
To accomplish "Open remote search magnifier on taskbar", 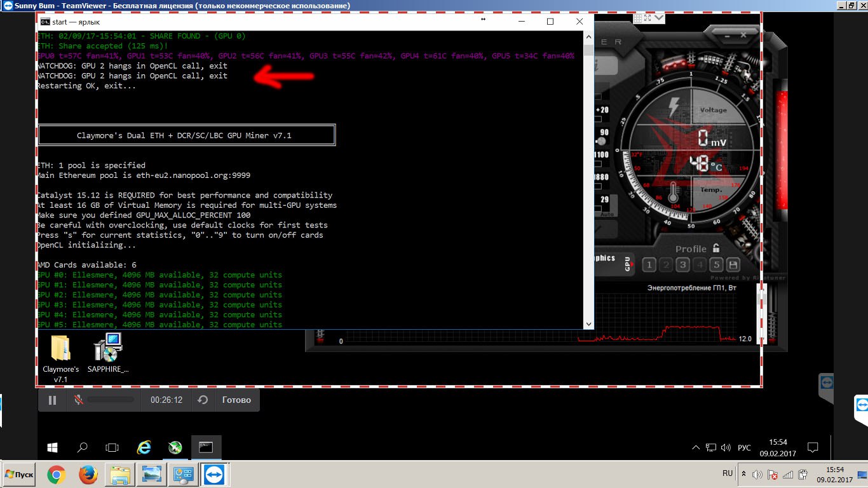I will [82, 447].
